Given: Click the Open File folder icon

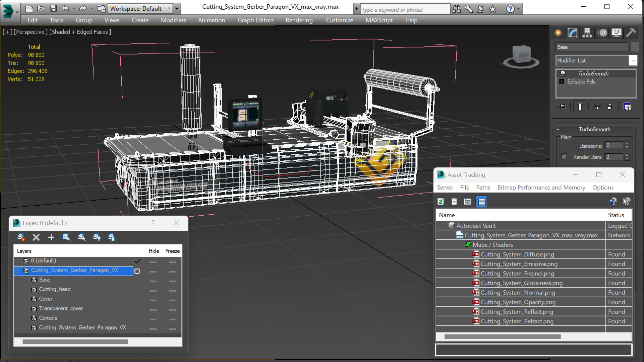Looking at the screenshot, I should [x=41, y=8].
